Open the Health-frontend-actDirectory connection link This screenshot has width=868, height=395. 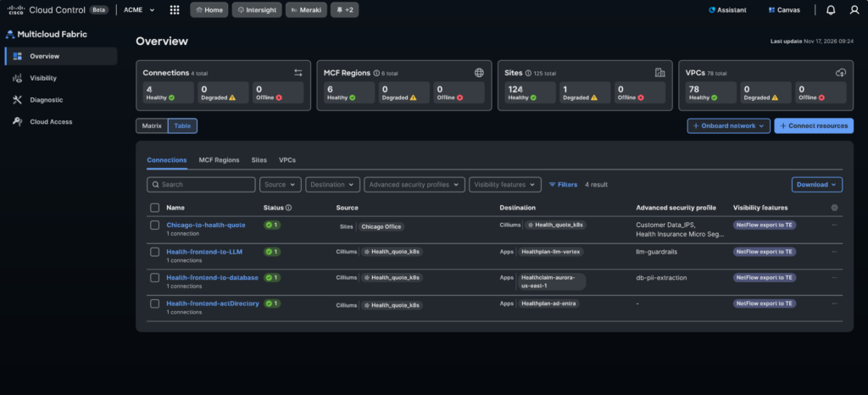tap(213, 303)
